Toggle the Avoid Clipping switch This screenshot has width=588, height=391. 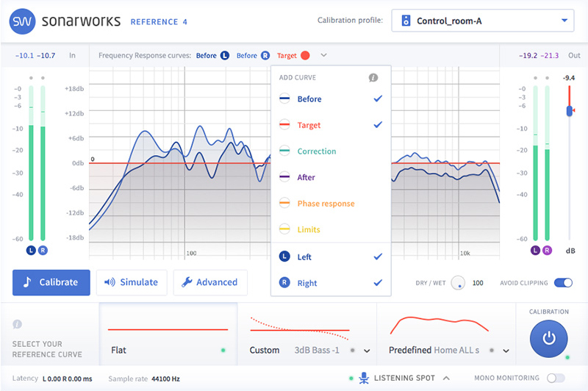[x=563, y=283]
